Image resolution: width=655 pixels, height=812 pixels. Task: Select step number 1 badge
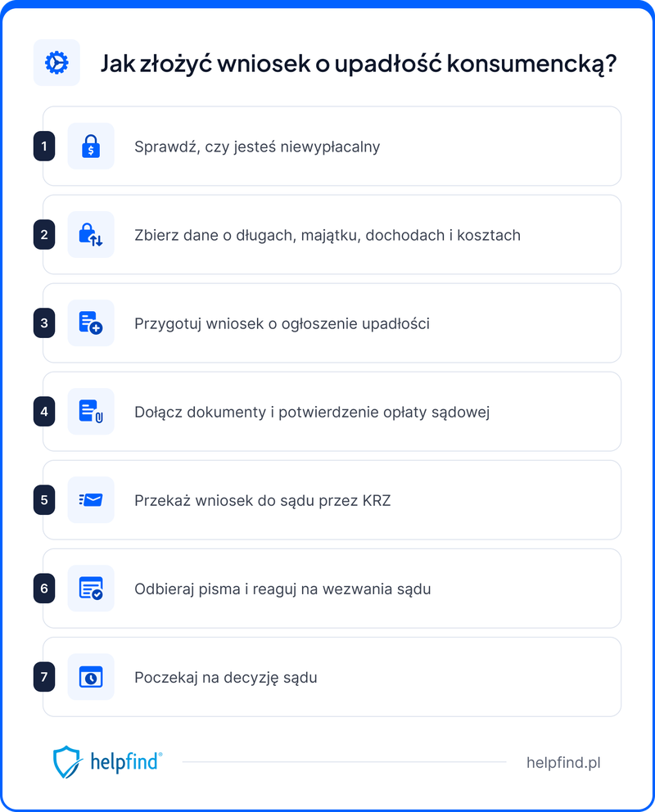44,147
